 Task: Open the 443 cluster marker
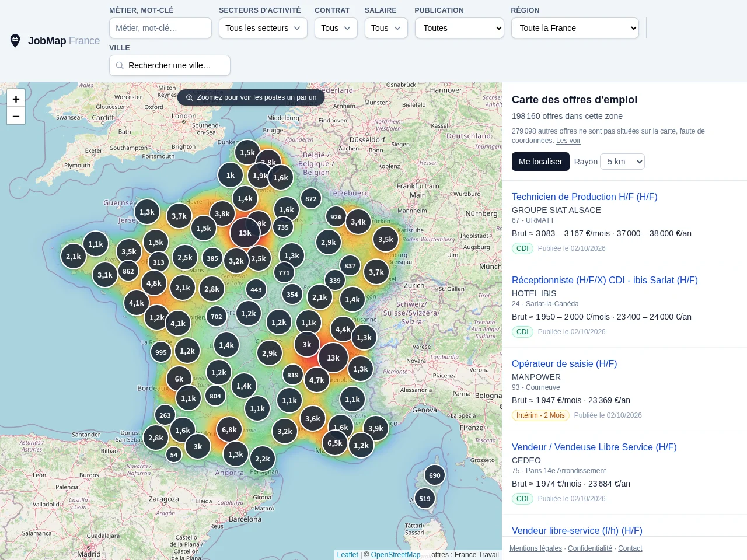[256, 290]
